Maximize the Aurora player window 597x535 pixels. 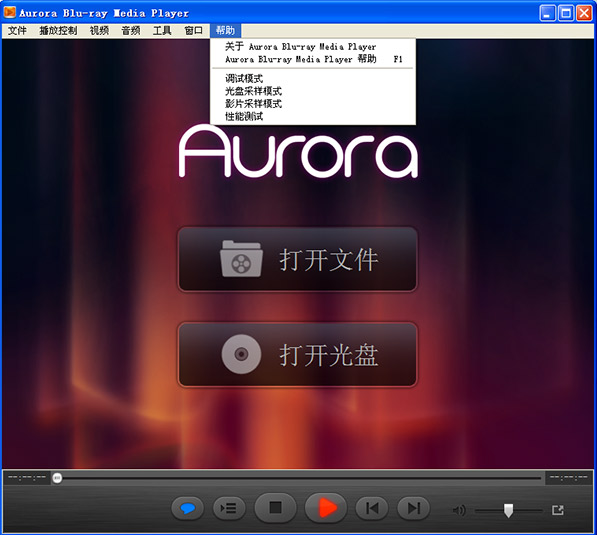coord(566,13)
